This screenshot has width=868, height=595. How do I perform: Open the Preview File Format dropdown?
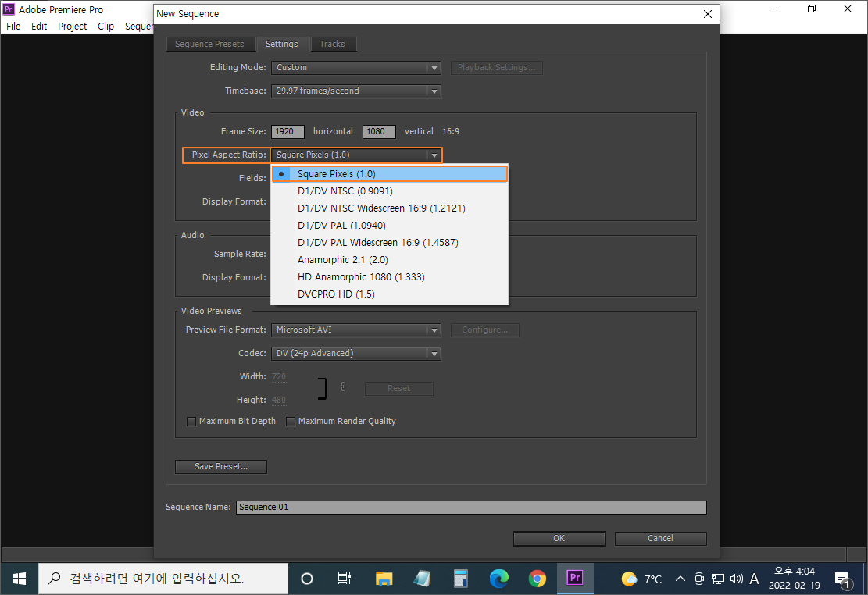356,330
